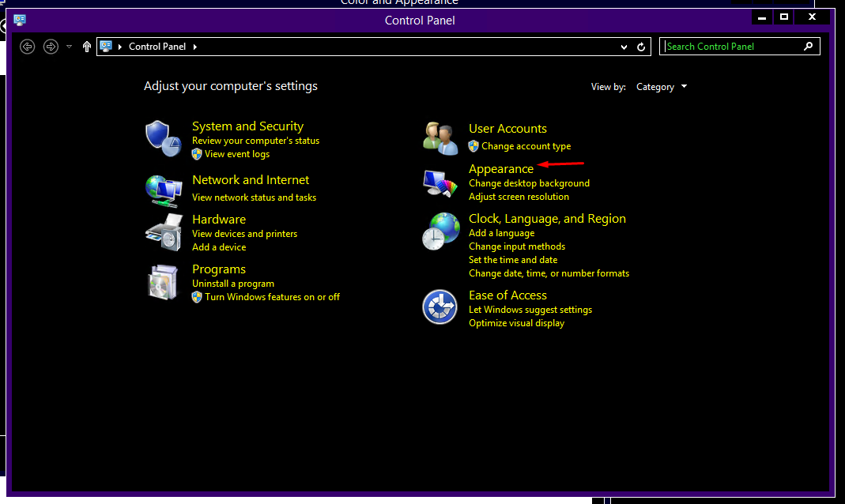Go back with the Back arrow button

point(28,47)
